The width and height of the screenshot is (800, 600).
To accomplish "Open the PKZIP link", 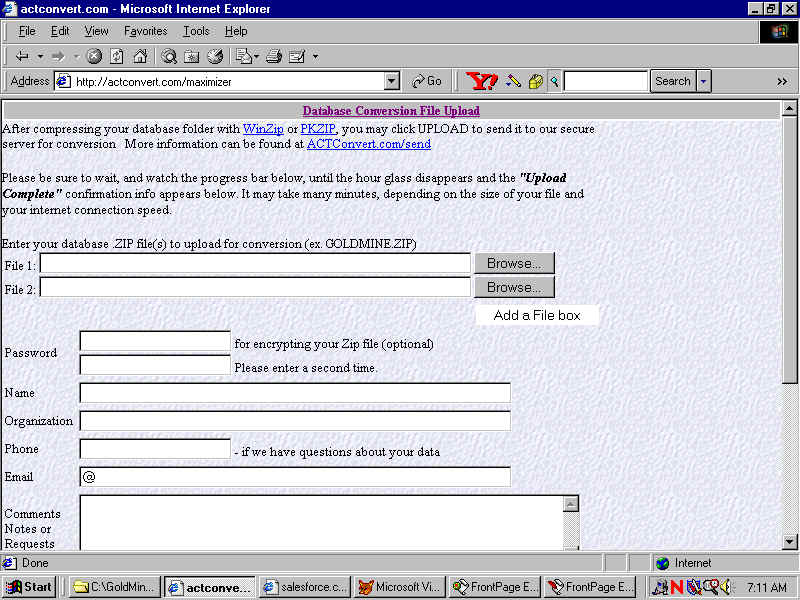I will (x=318, y=129).
